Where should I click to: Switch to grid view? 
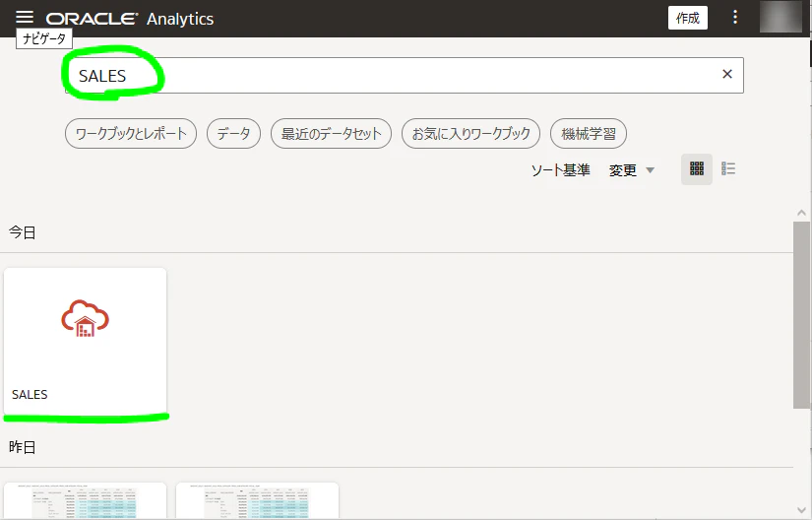point(697,168)
